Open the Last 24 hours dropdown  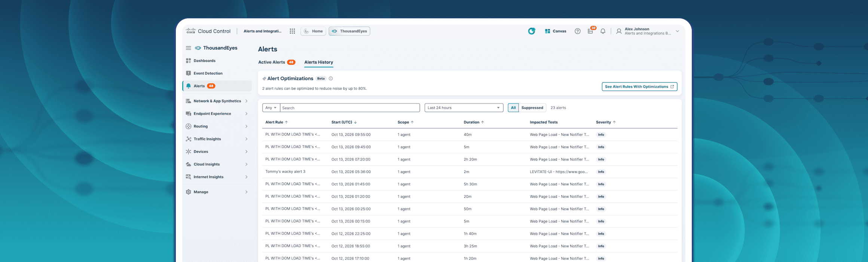click(464, 108)
